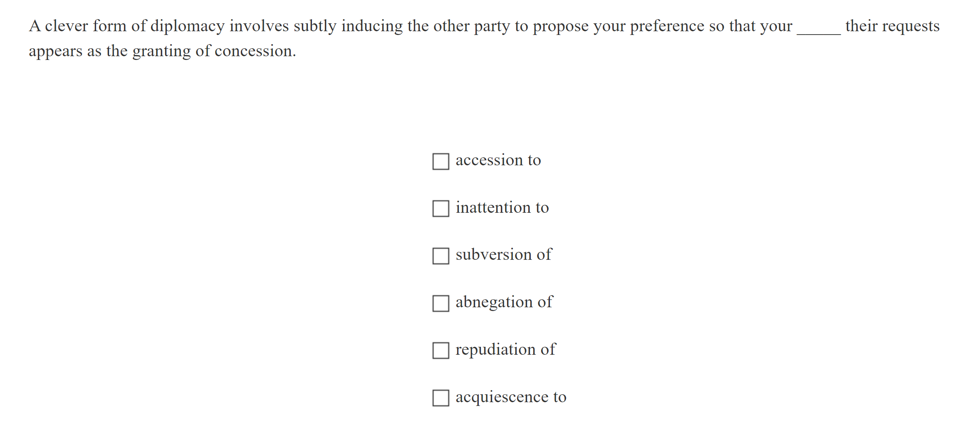This screenshot has width=980, height=433.
Task: Click the label "abnegation of"
Action: tap(504, 303)
